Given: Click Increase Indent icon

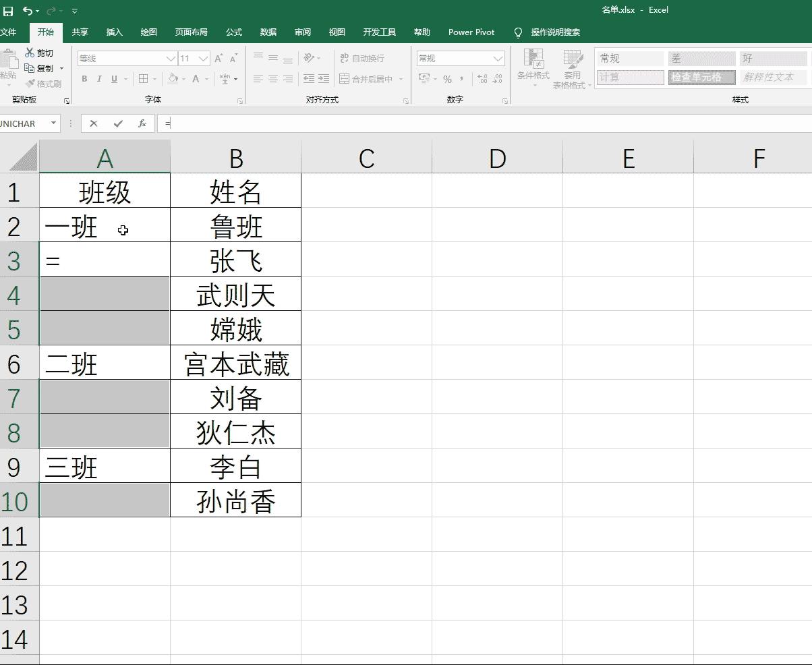Looking at the screenshot, I should click(x=324, y=79).
